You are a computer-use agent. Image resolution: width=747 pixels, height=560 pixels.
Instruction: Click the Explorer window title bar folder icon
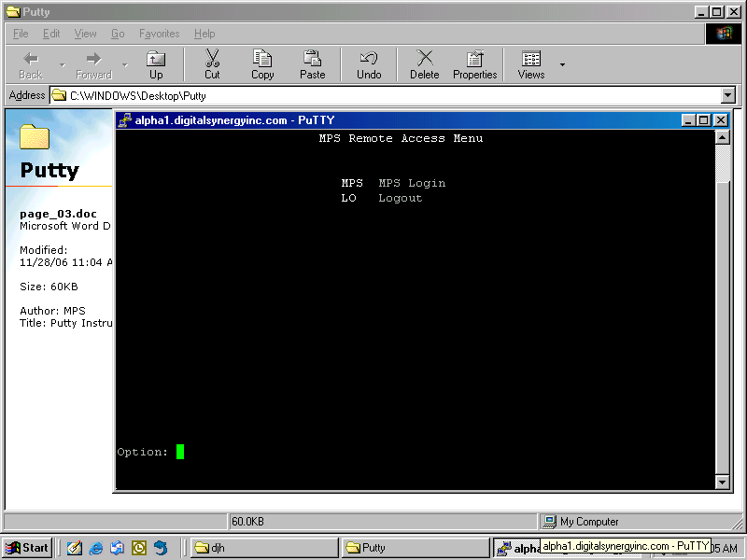coord(13,12)
